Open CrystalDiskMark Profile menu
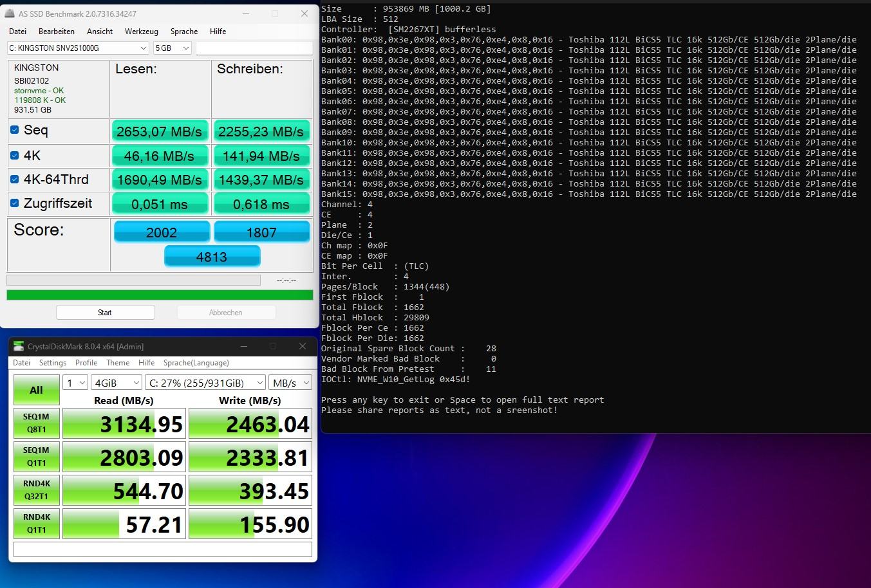Viewport: 871px width, 588px height. tap(86, 363)
